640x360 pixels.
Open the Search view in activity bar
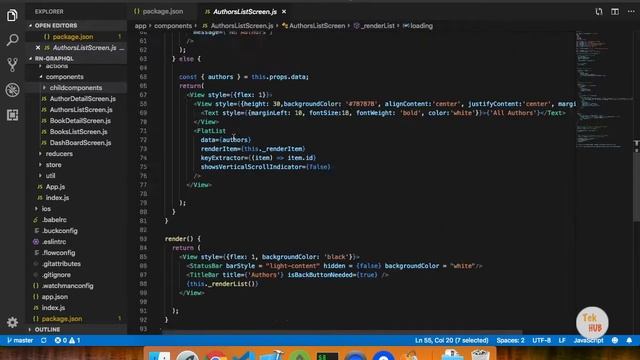12,40
